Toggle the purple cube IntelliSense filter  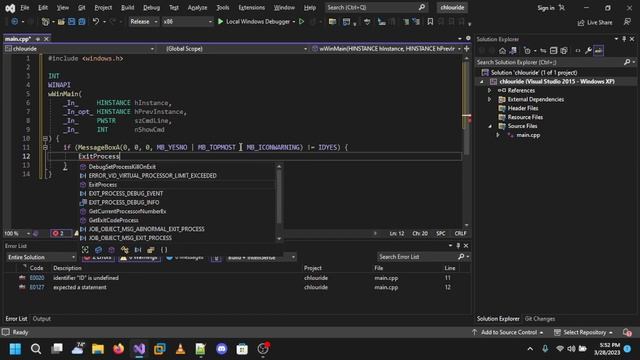111,249
